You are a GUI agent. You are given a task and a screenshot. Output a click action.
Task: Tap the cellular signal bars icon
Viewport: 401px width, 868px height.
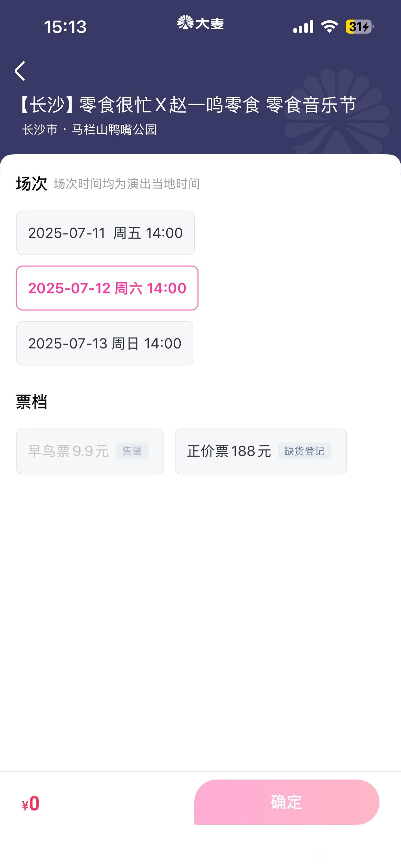(303, 26)
